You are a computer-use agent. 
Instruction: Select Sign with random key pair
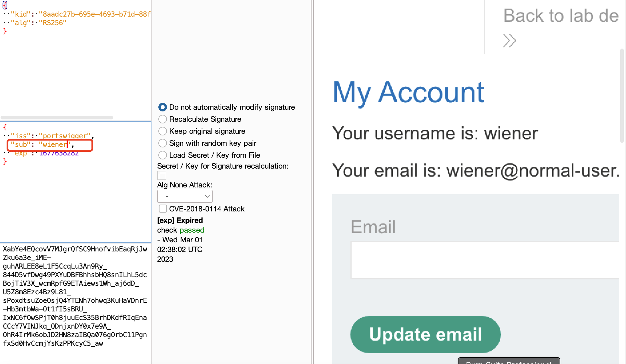coord(163,143)
